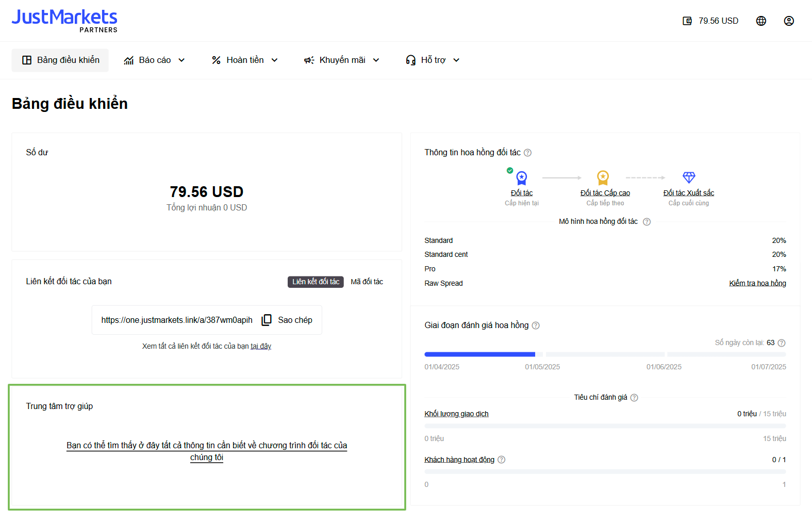Click the commission evaluation period progress bar
The width and height of the screenshot is (812, 522).
coord(605,354)
